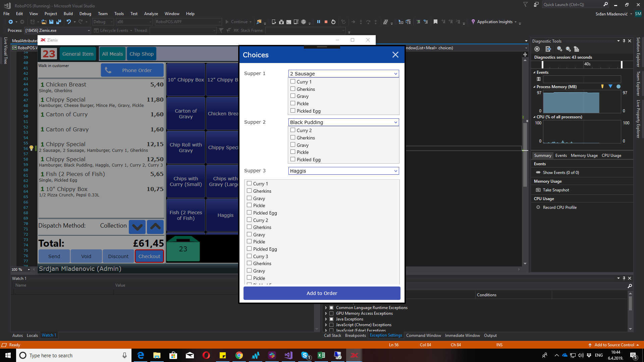
Task: Open the Debug menu
Action: click(85, 14)
